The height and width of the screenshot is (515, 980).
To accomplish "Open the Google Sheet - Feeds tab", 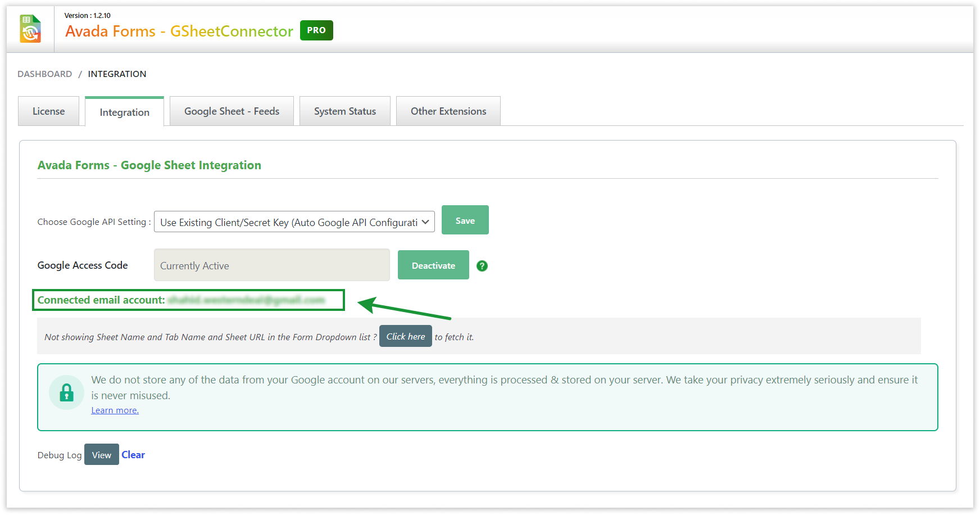I will click(232, 111).
